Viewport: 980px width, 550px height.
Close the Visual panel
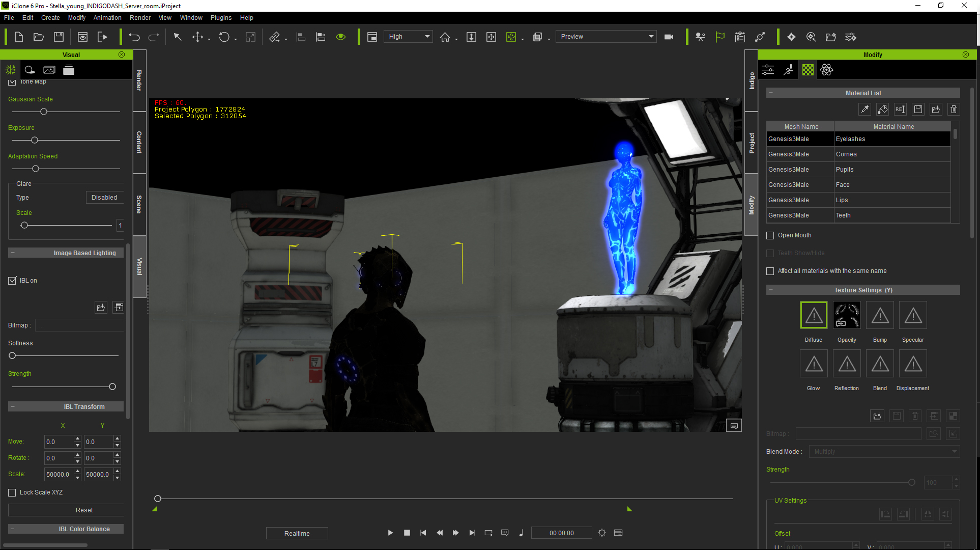(x=122, y=54)
